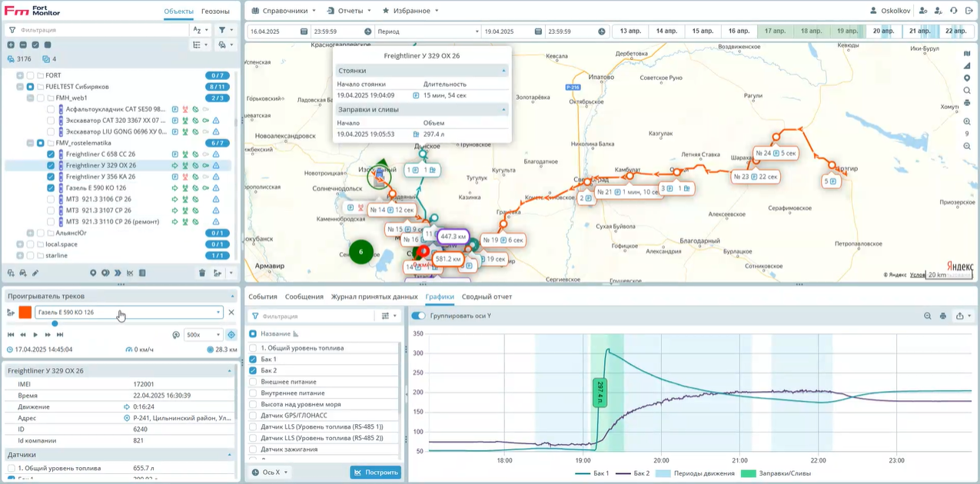Click the follow-object target icon in the track player

(231, 335)
